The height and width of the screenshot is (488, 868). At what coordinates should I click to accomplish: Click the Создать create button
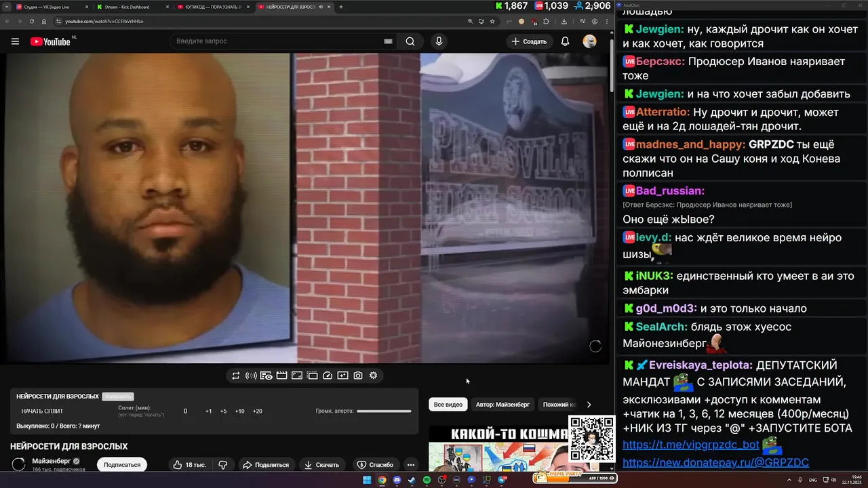pyautogui.click(x=529, y=41)
